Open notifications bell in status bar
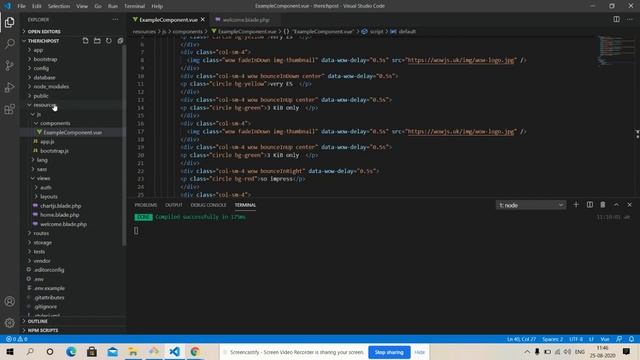The image size is (640, 360). [x=631, y=339]
